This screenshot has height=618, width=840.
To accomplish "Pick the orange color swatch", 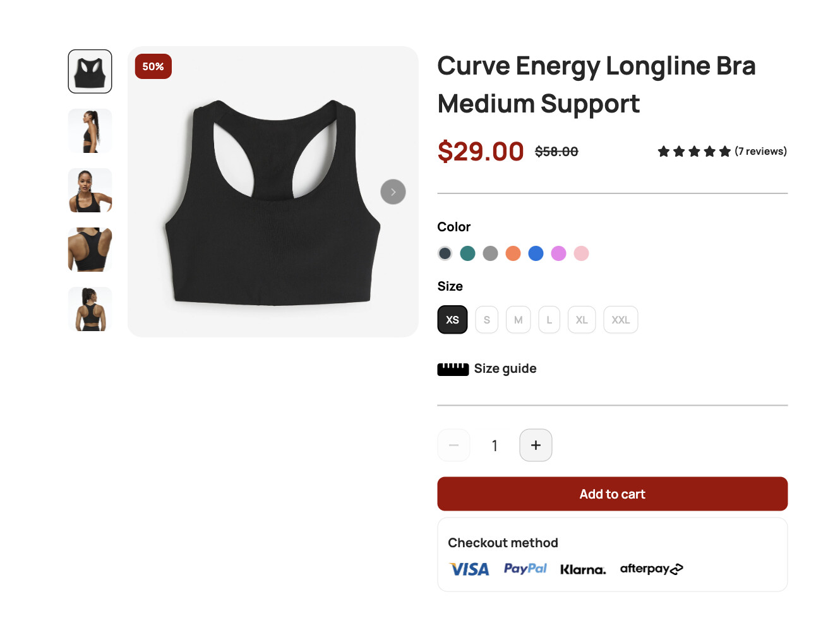I will click(513, 253).
